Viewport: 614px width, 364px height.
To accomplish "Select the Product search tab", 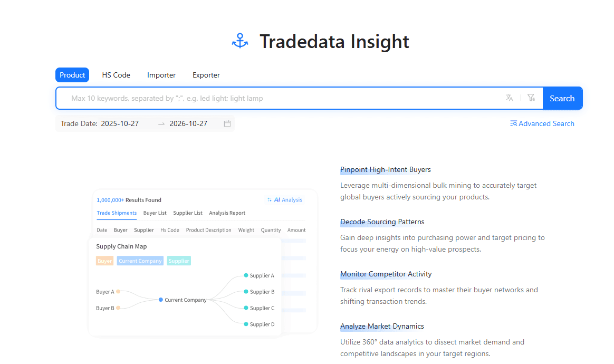I will (x=72, y=75).
